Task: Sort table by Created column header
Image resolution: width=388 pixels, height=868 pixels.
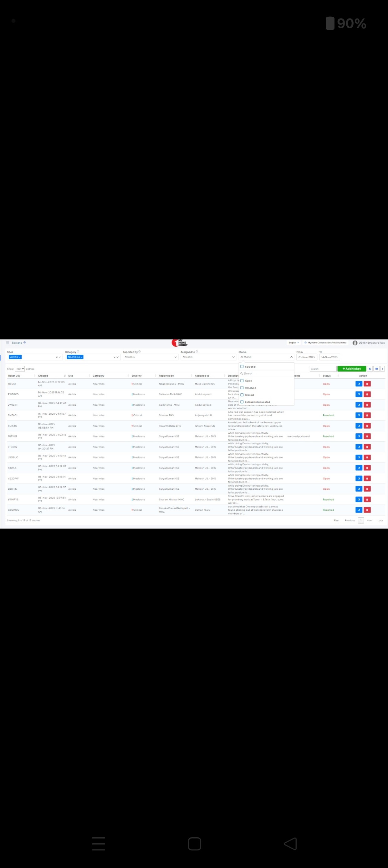Action: [x=43, y=376]
